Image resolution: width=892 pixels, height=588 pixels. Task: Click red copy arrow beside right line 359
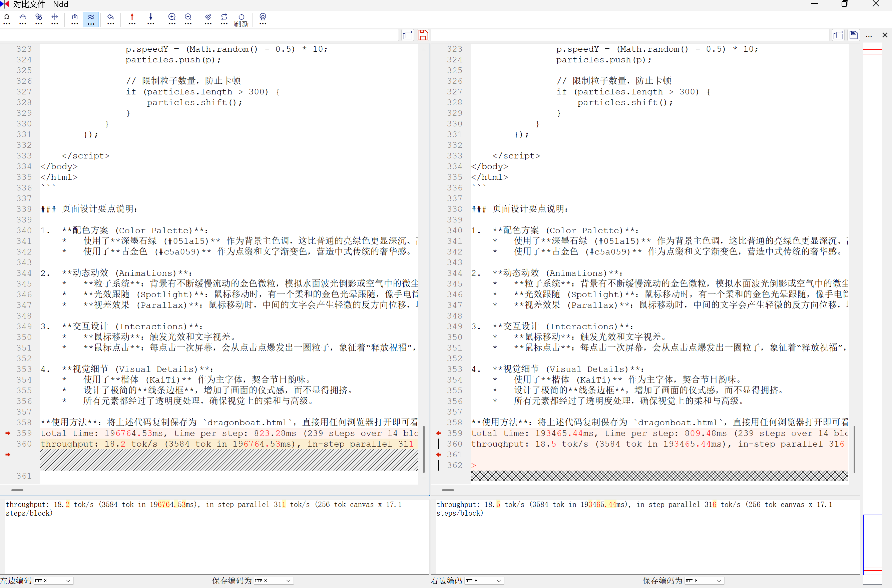(x=439, y=434)
